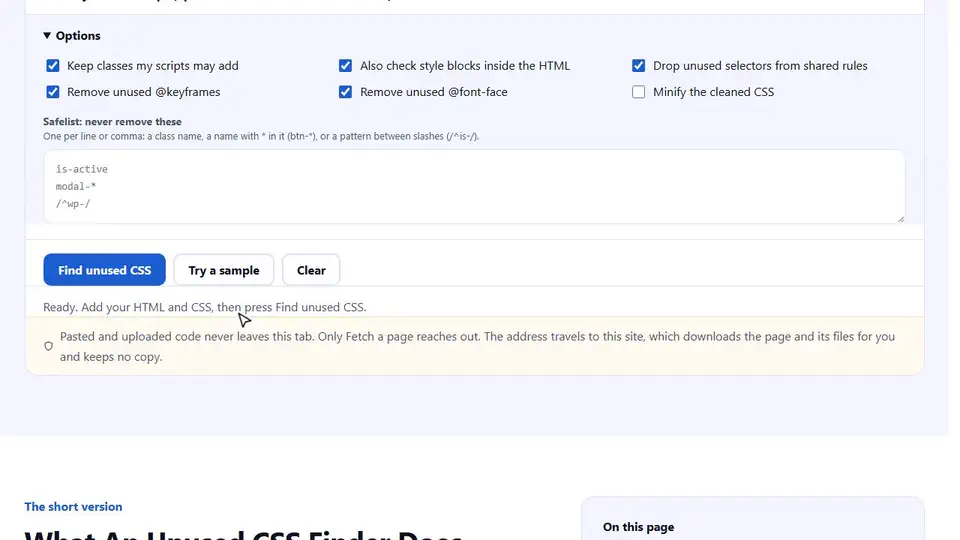Collapse the Options disclosure triangle
Screen dimensions: 960x540
47,36
